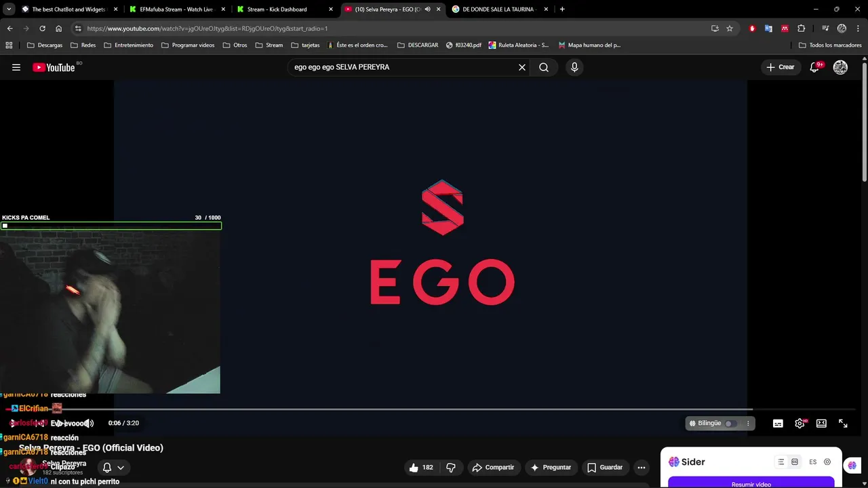Switch player to theater mode

coord(821,423)
